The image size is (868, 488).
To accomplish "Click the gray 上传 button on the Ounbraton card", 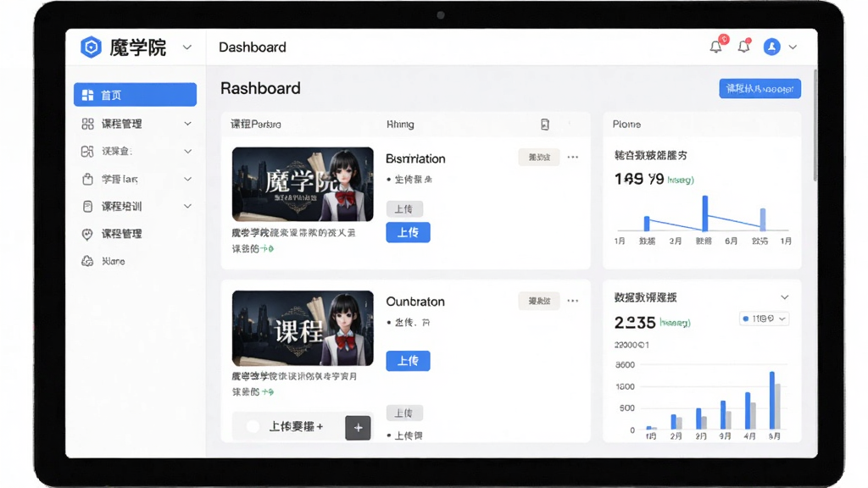I will 404,413.
